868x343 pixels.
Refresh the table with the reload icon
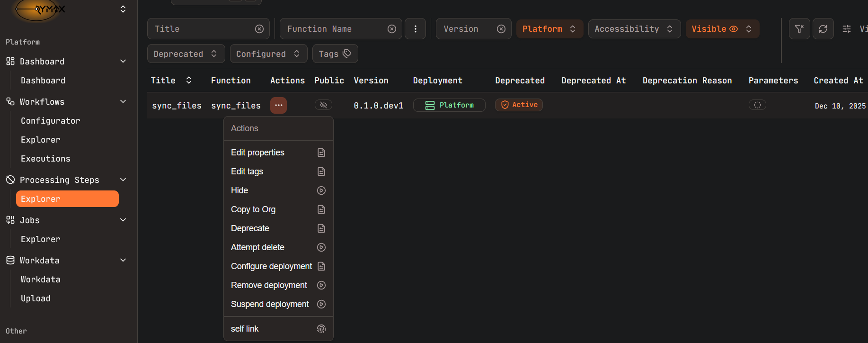(823, 29)
